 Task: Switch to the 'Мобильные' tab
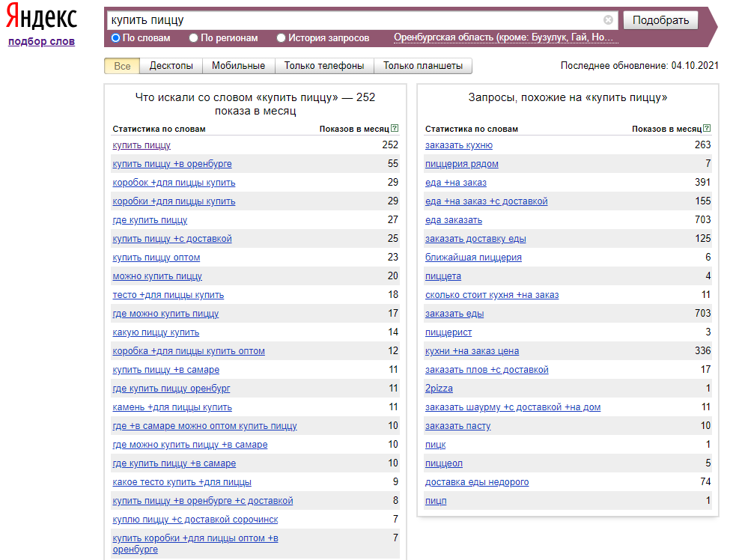(238, 66)
